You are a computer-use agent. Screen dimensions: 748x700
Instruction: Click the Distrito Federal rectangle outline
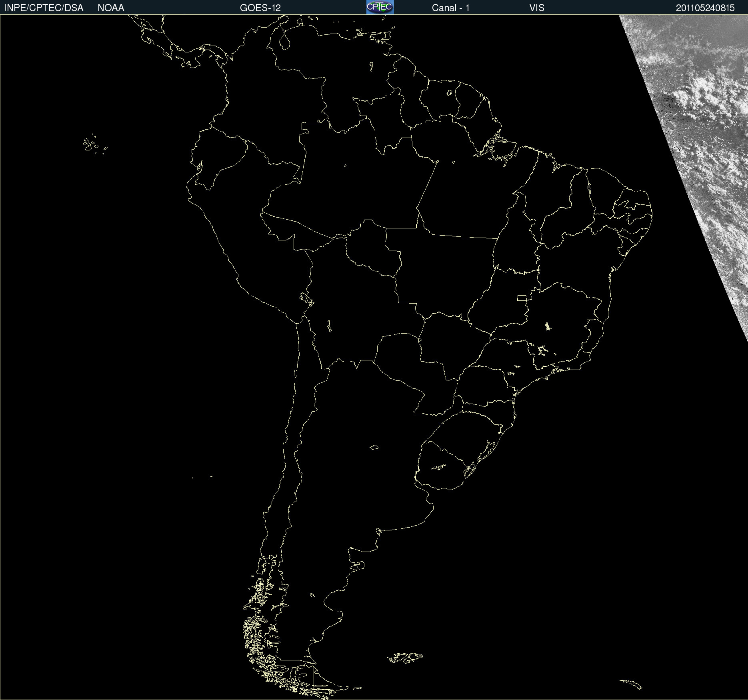click(x=522, y=298)
